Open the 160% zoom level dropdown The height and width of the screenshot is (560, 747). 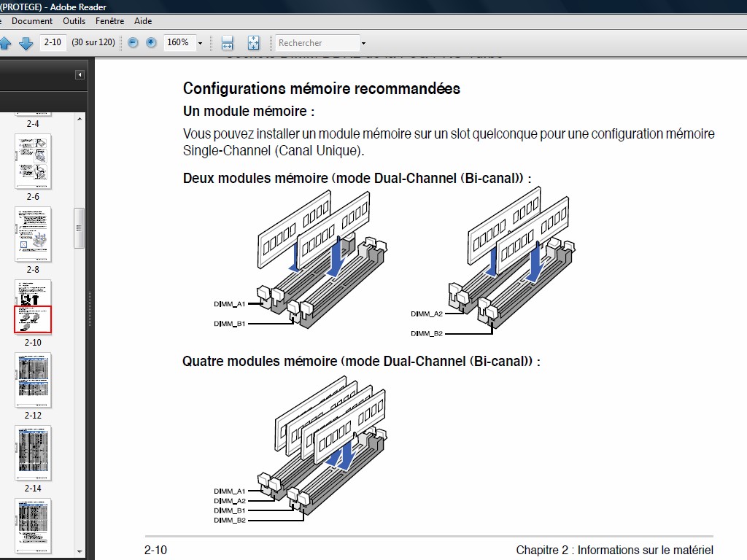click(200, 43)
